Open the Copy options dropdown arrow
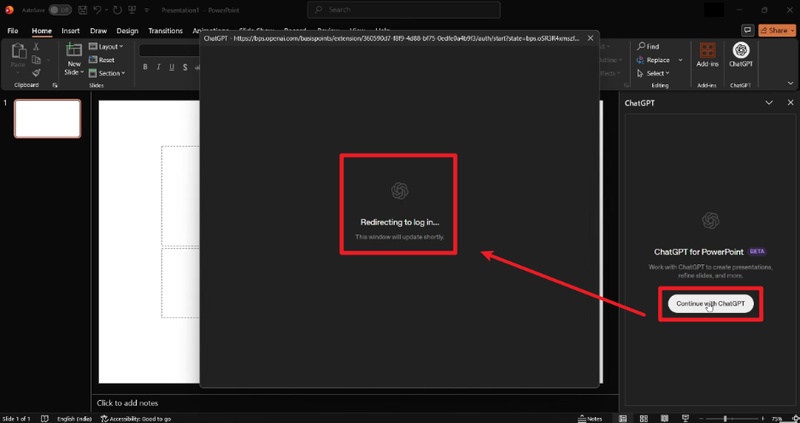800x423 pixels. [47, 60]
